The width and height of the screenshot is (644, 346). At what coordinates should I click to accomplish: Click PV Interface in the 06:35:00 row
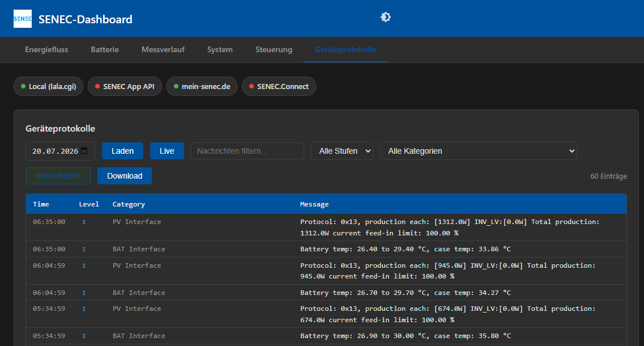(x=137, y=222)
